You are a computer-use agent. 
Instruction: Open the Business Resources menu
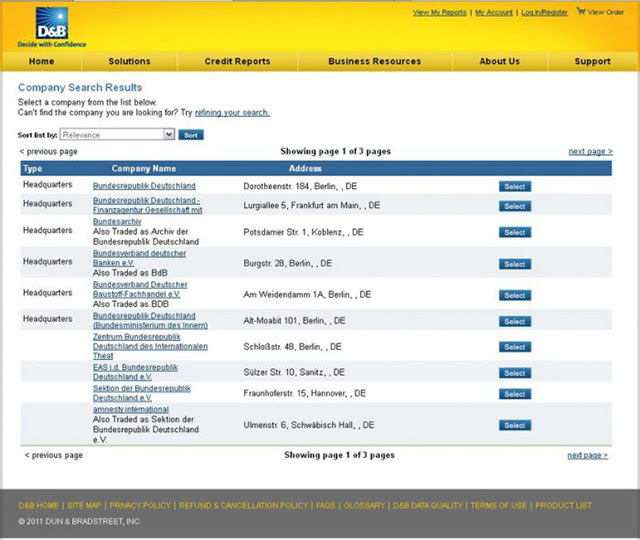pos(375,61)
